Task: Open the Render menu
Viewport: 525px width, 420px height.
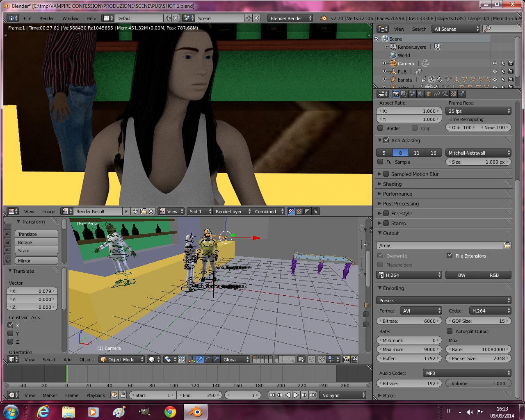Action: 46,18
